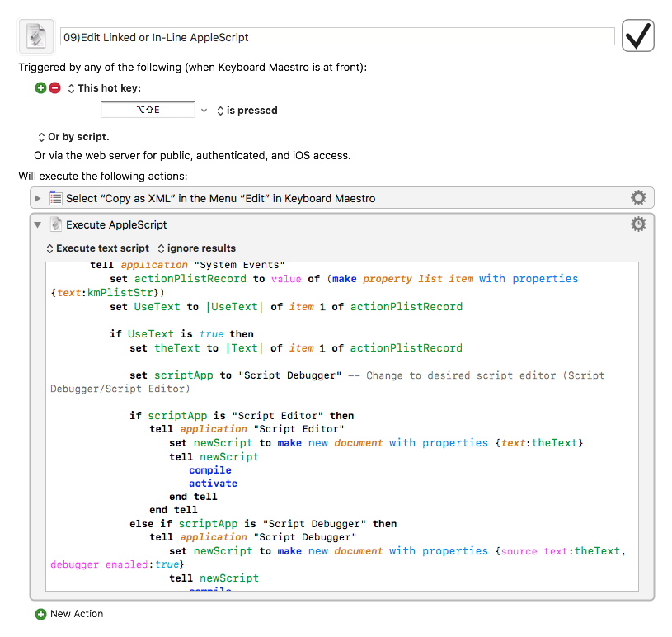Open the "Or by script" popup
The height and width of the screenshot is (637, 672).
click(73, 137)
